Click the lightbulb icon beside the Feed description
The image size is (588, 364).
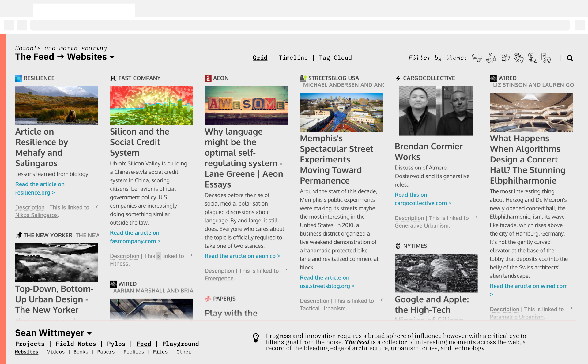tap(256, 338)
